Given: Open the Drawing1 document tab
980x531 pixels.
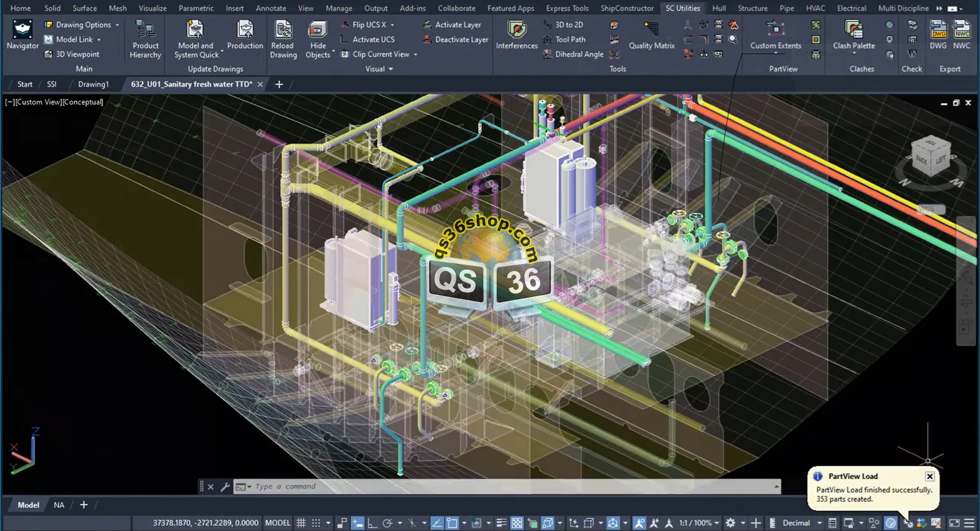Looking at the screenshot, I should pyautogui.click(x=93, y=84).
